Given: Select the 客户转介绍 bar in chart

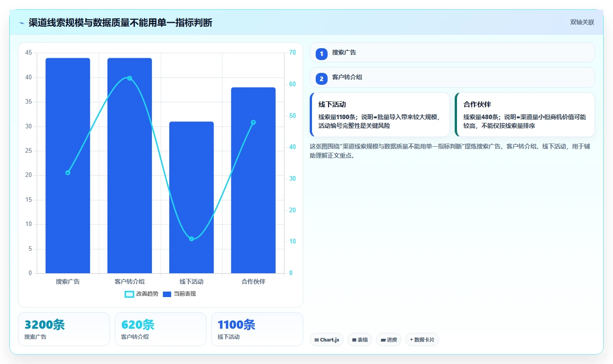Looking at the screenshot, I should [129, 165].
